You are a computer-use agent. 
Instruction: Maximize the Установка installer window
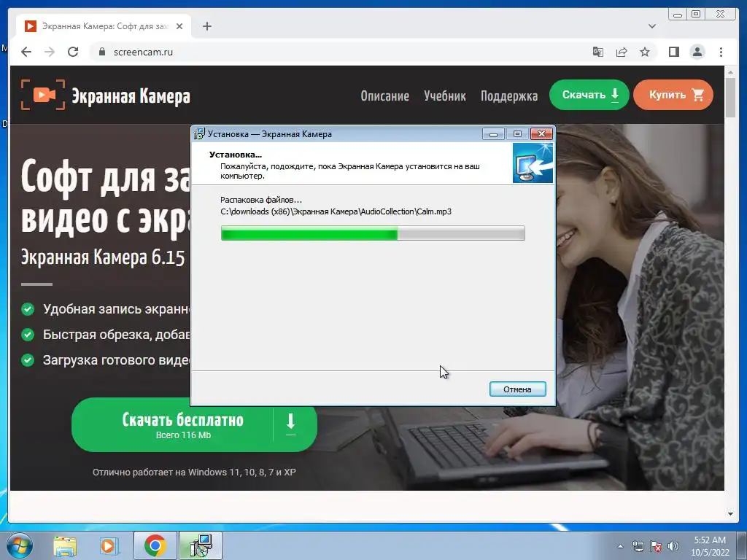[x=517, y=134]
